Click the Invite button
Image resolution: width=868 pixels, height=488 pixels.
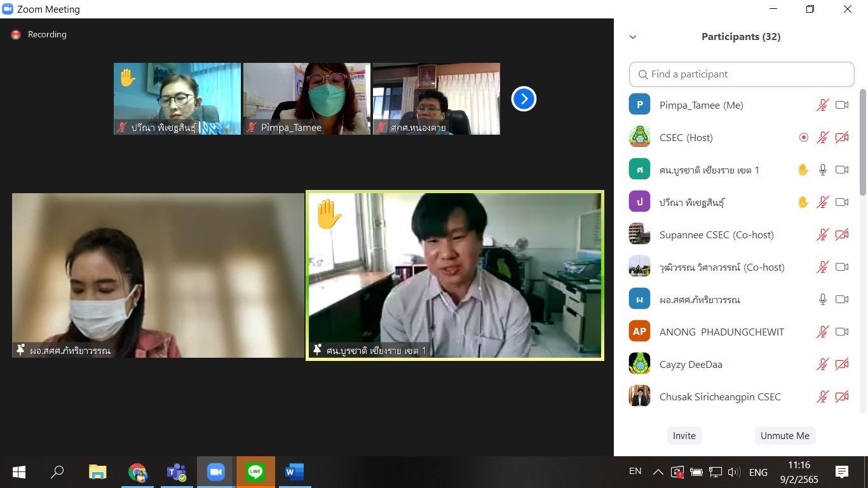[684, 436]
